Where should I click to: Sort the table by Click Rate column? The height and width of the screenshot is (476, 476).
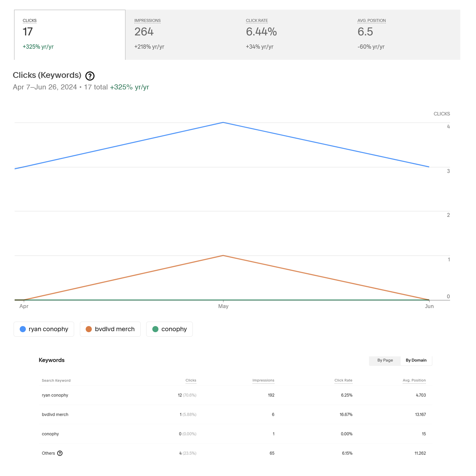(x=343, y=380)
